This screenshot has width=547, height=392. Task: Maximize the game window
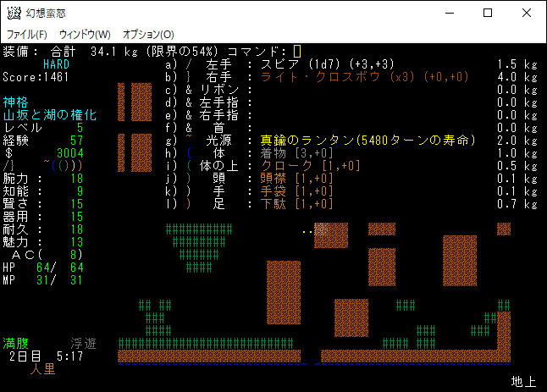[488, 13]
